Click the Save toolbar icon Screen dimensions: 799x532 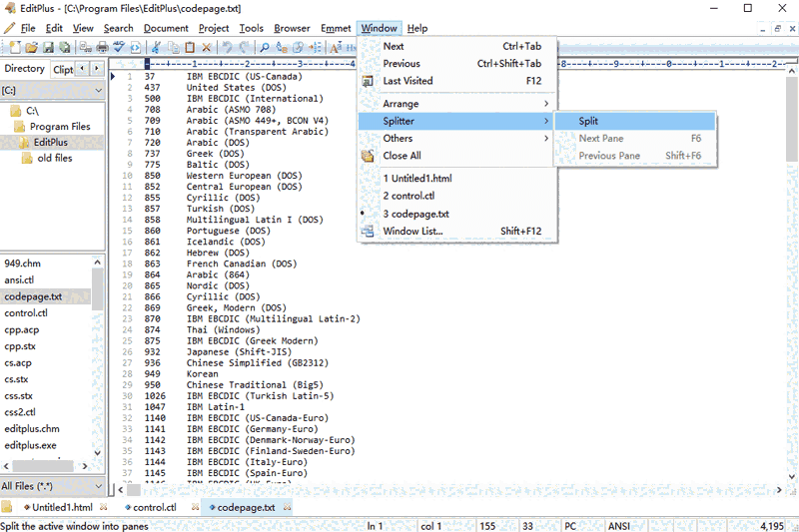pos(48,47)
